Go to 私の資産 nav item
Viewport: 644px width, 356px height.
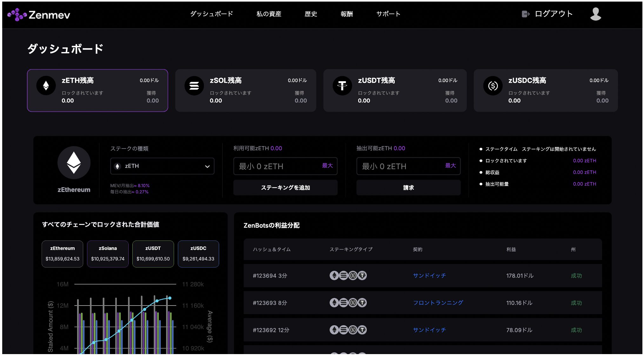coord(269,14)
